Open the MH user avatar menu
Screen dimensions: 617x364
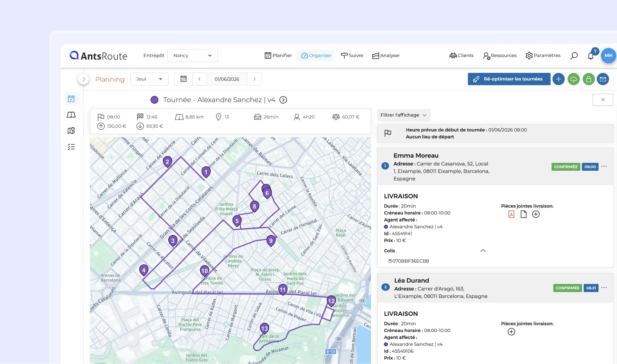point(608,55)
